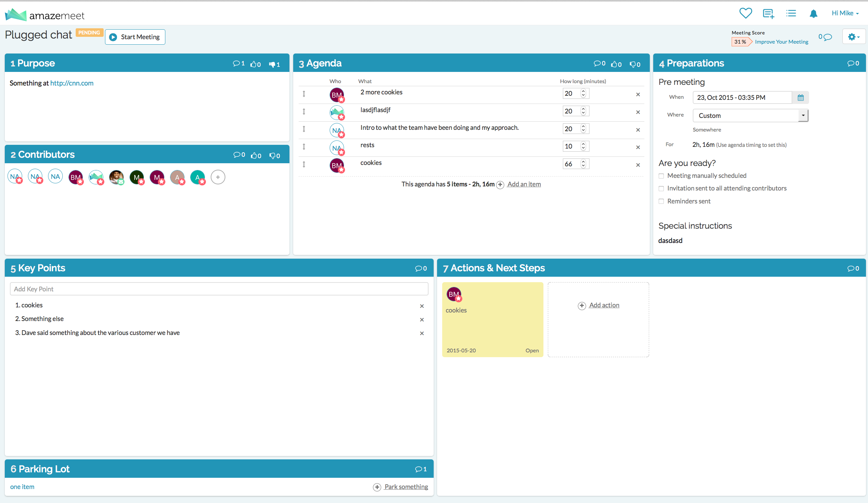Viewport: 868px width, 503px height.
Task: Open the list view icon in header
Action: [x=791, y=13]
